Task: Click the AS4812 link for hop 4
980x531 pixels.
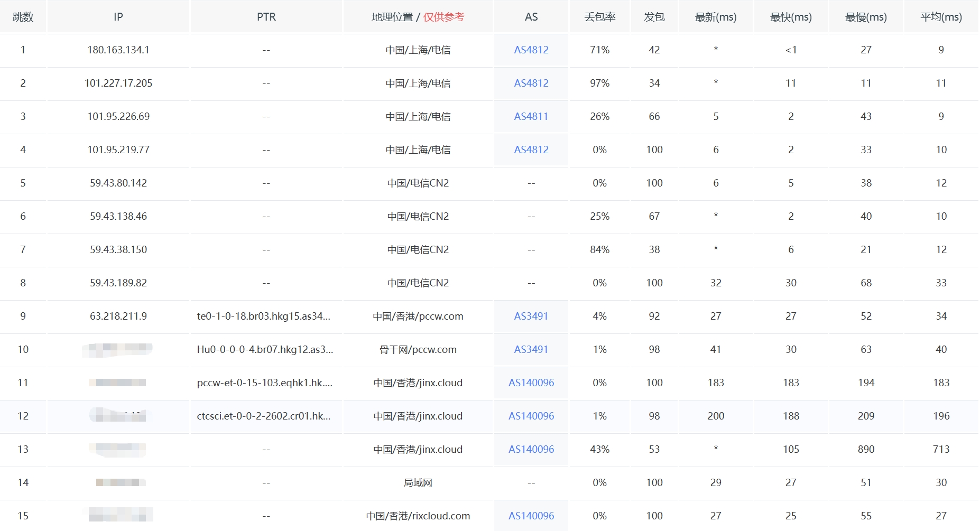Action: point(530,150)
